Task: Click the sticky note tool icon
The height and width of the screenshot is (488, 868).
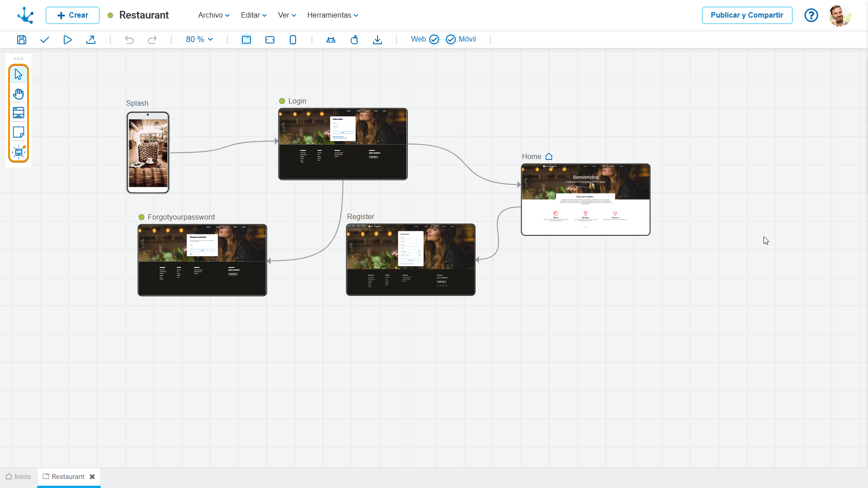Action: (x=19, y=132)
